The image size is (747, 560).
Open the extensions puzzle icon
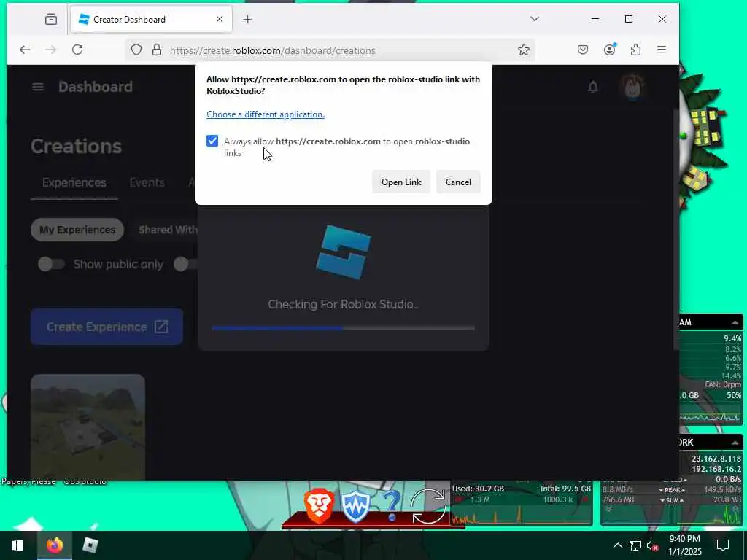(x=635, y=50)
